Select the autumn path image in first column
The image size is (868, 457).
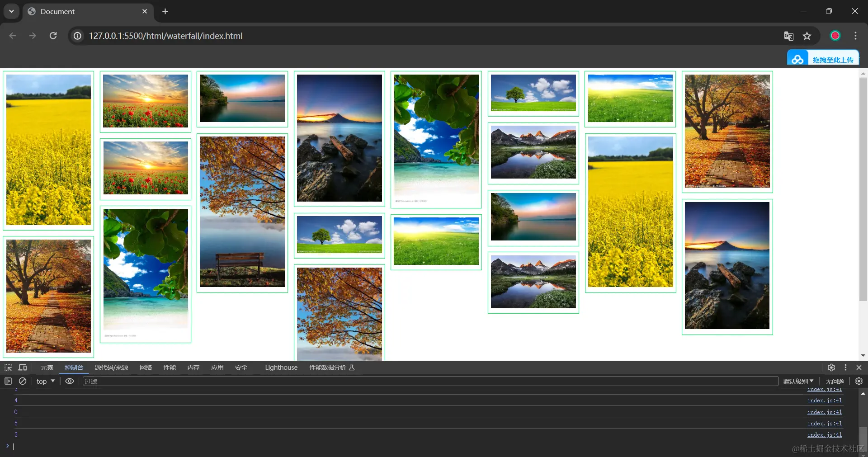(48, 297)
